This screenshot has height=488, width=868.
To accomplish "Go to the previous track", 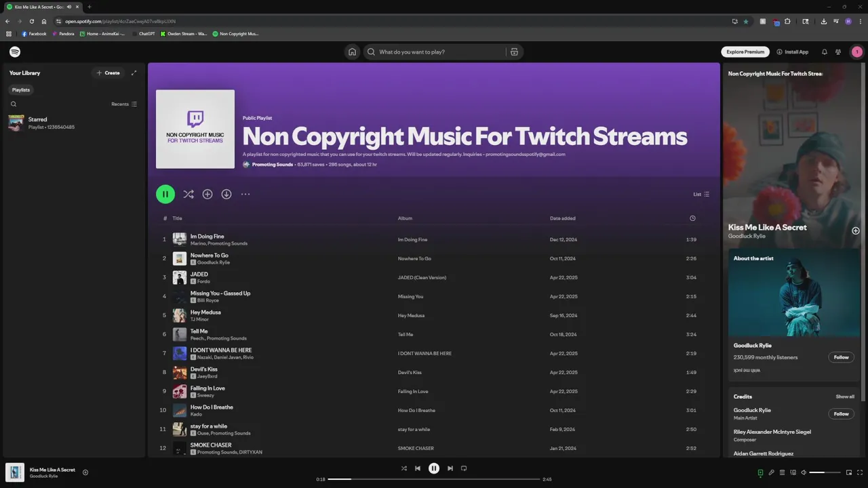I will pos(418,468).
